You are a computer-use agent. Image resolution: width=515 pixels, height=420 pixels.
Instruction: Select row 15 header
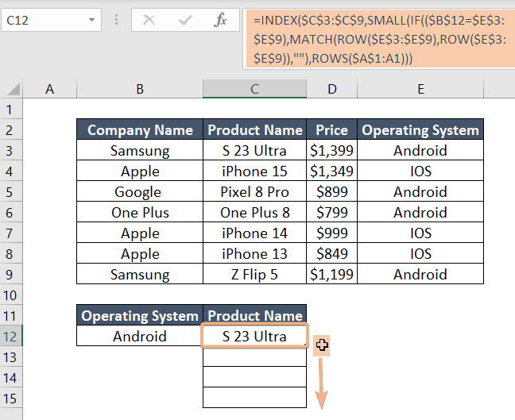click(x=10, y=399)
